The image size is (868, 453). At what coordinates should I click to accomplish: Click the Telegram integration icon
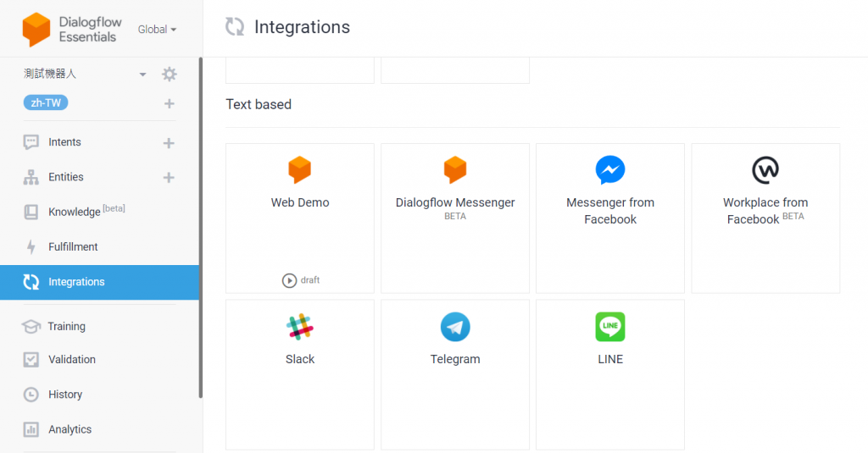click(455, 327)
